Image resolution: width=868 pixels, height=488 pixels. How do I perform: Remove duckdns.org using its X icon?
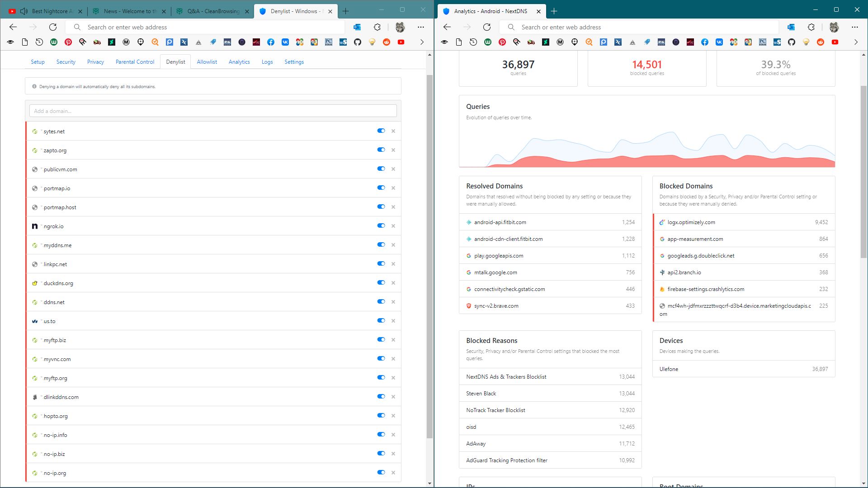pyautogui.click(x=393, y=283)
